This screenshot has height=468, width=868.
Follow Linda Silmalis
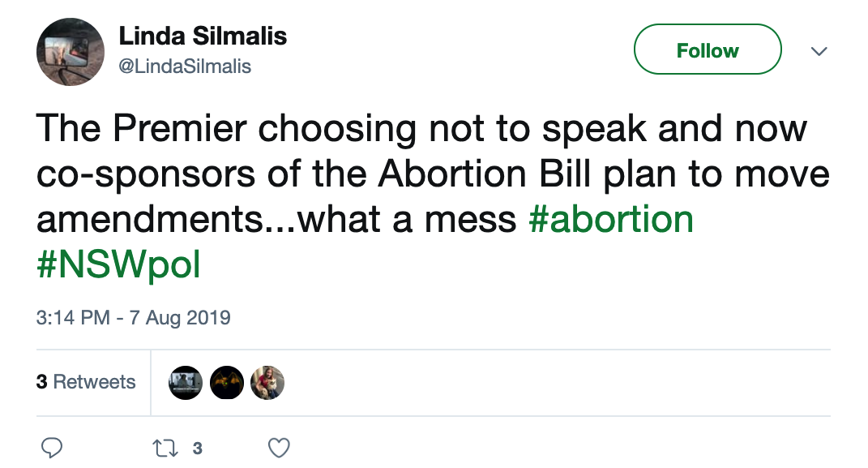[x=707, y=50]
